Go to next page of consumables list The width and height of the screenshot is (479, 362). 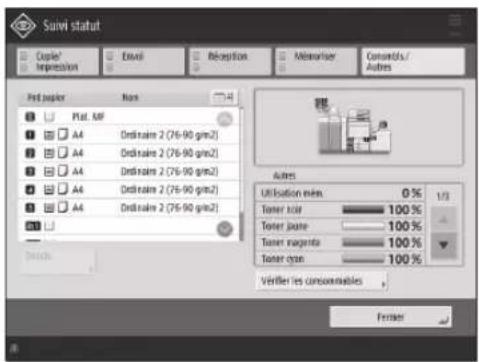[443, 245]
